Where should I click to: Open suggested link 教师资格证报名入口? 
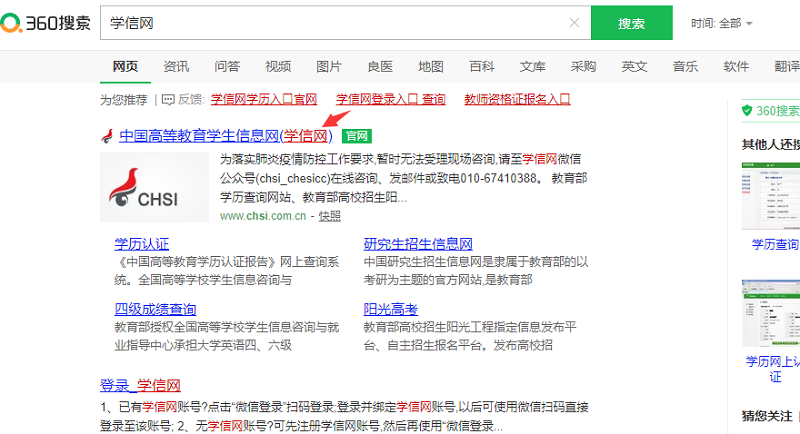click(517, 99)
